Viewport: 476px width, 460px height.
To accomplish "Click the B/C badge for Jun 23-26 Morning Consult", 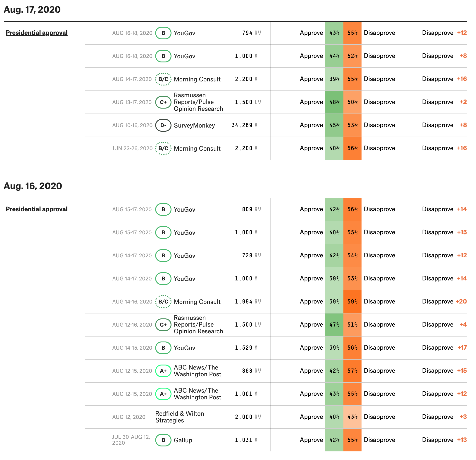I will pos(163,148).
